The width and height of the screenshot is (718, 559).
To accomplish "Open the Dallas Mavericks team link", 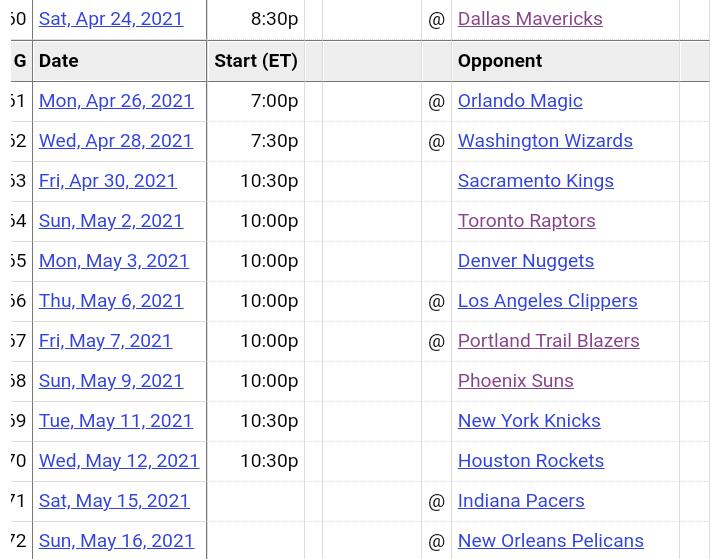I will coord(529,19).
